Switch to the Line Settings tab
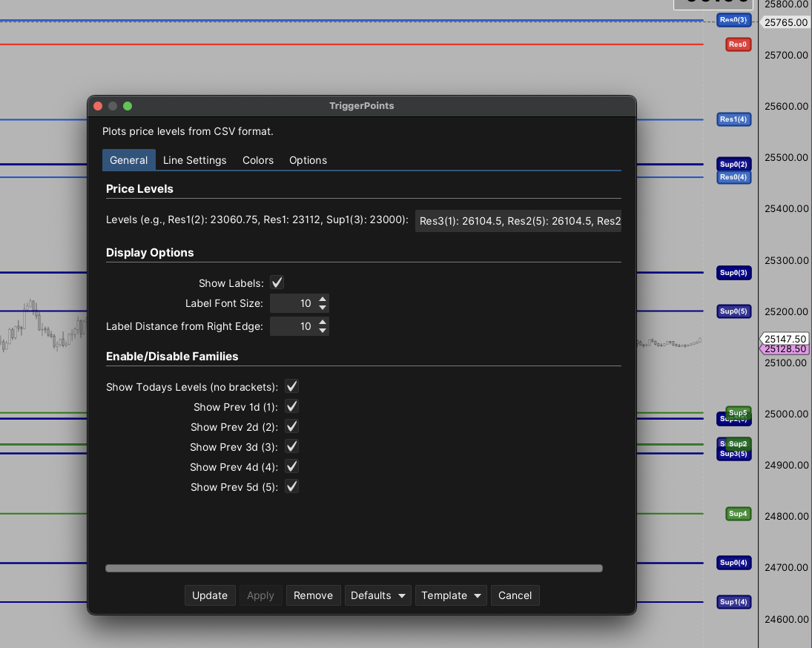This screenshot has width=812, height=648. click(194, 160)
